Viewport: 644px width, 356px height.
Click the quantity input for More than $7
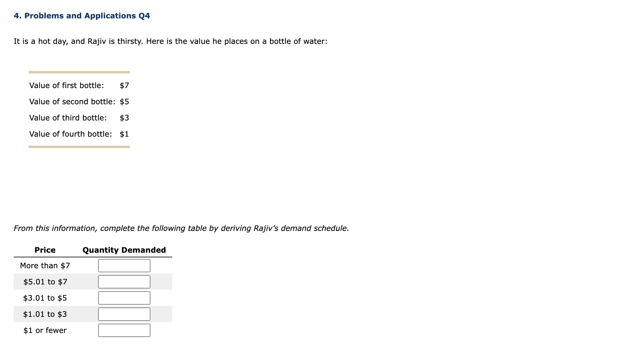tap(124, 265)
